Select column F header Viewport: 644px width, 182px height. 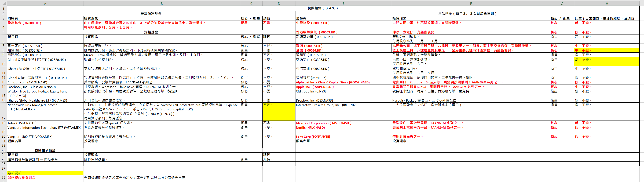[471, 3]
